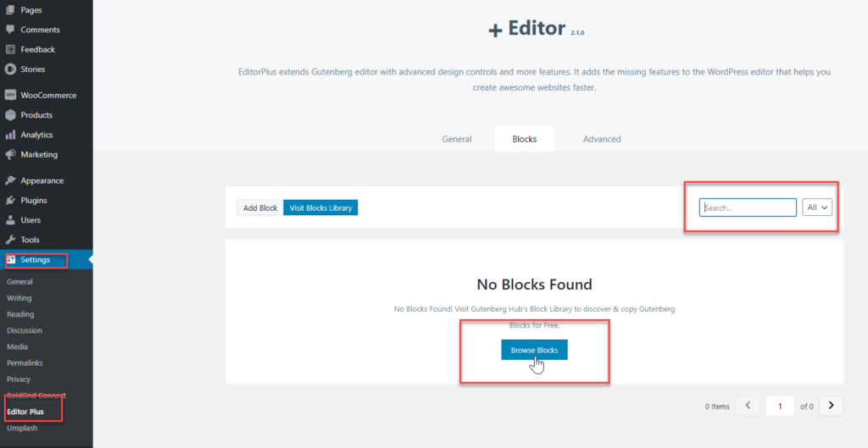Click the Pages menu icon
Image resolution: width=868 pixels, height=448 pixels.
tap(10, 10)
